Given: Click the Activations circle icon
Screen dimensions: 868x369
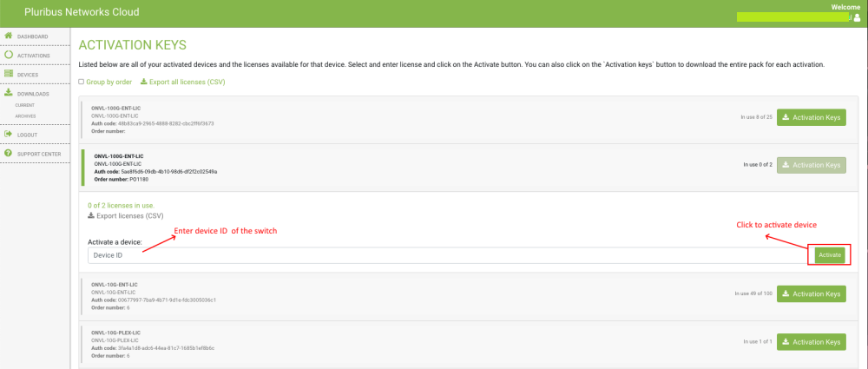Looking at the screenshot, I should tap(9, 55).
